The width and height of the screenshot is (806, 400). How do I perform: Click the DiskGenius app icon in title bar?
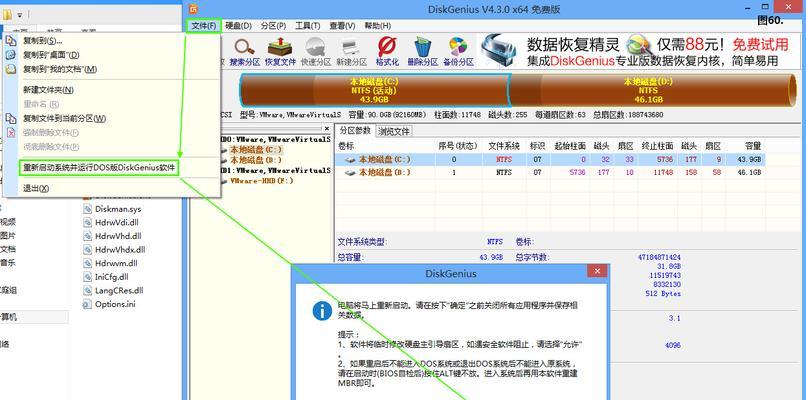[193, 8]
